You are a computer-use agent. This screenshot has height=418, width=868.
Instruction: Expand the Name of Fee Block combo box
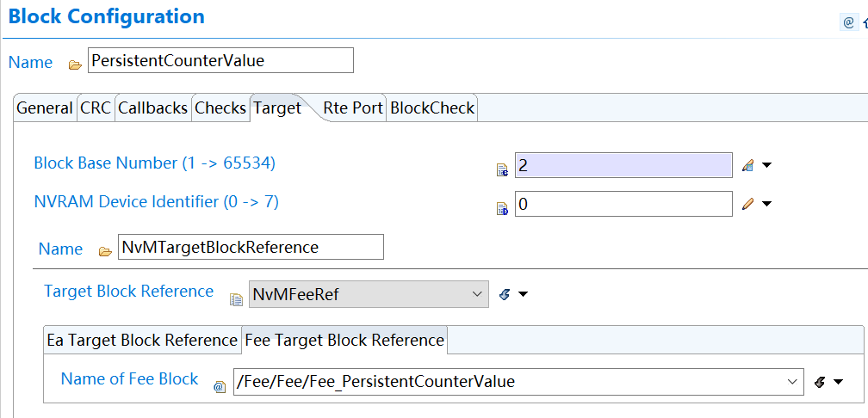792,381
